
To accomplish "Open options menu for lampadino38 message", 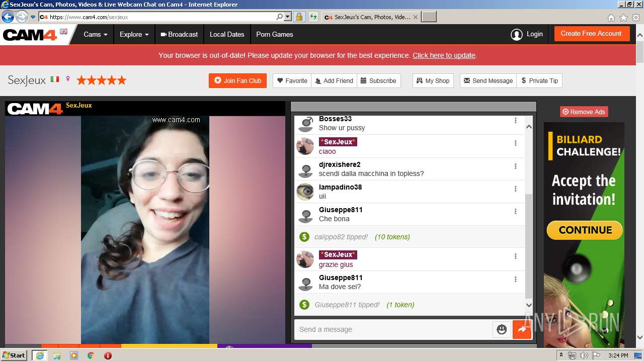I will click(515, 189).
